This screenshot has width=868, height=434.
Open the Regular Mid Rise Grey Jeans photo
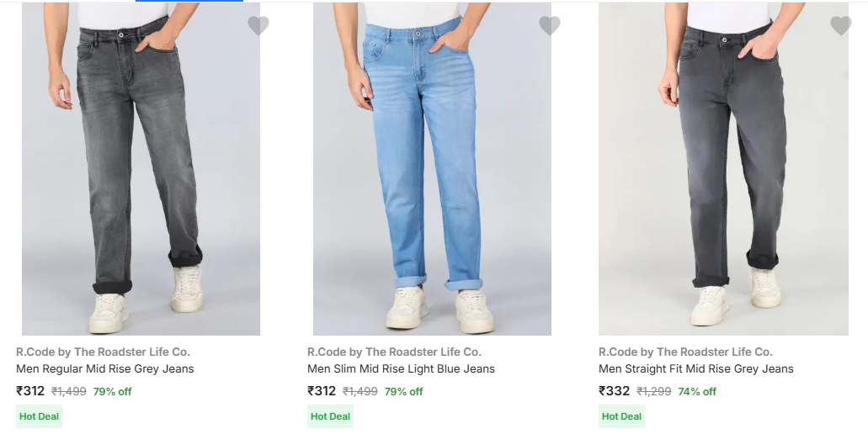click(141, 168)
